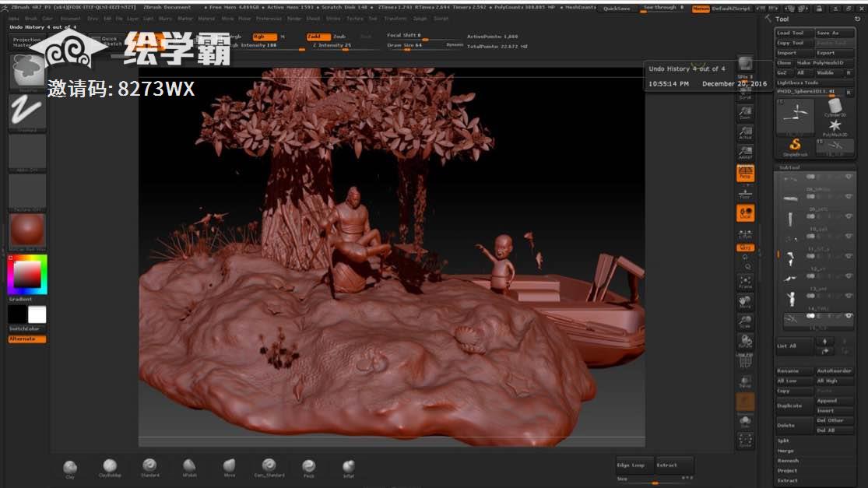Click the Duplicate subtool button
The image size is (868, 488).
point(794,405)
